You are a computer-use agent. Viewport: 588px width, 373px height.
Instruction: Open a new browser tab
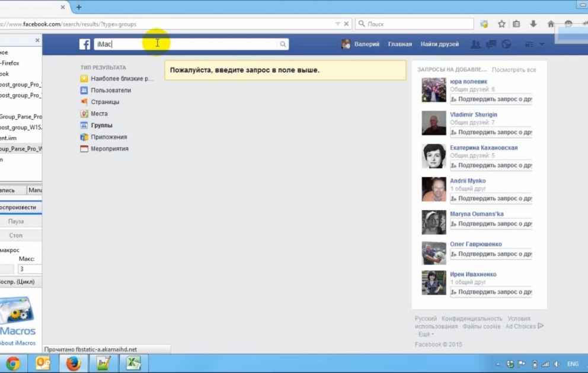click(x=79, y=7)
